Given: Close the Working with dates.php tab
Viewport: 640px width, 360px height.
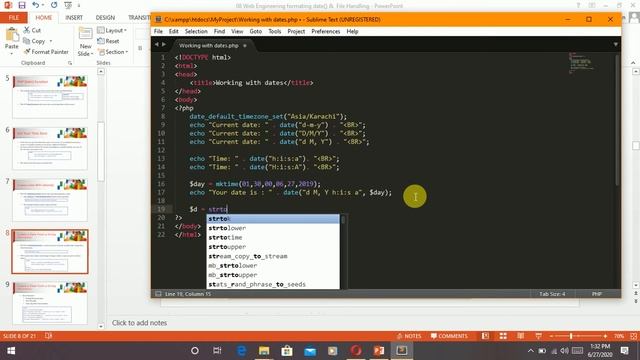Looking at the screenshot, I should [x=245, y=46].
